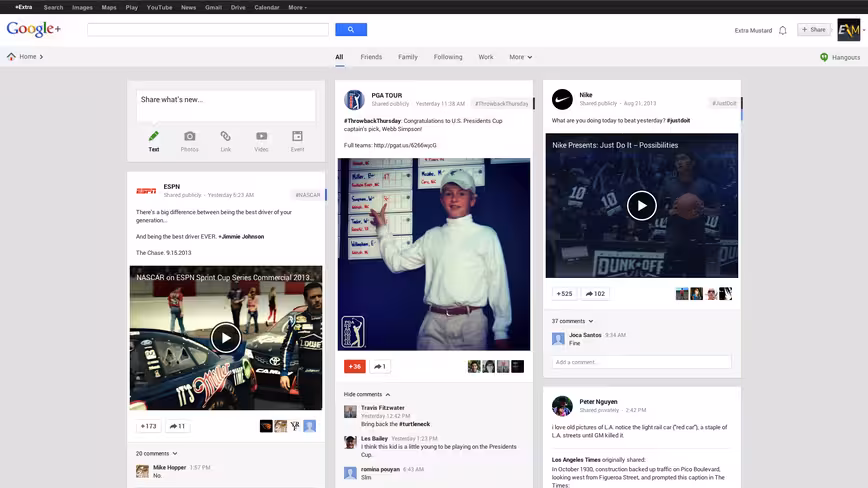Reshare the PGA TOUR post (1 share)
This screenshot has height=488, width=868.
coord(380,366)
